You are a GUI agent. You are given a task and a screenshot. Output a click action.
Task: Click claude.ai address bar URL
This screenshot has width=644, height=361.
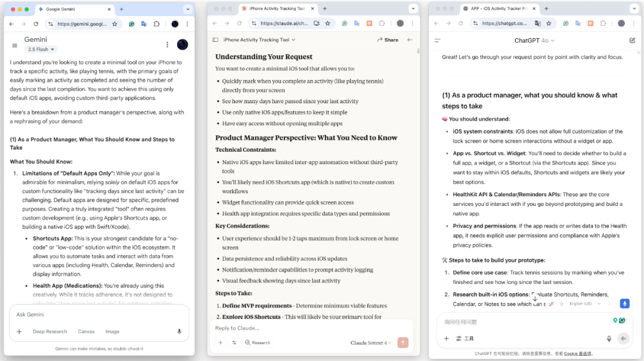point(284,23)
